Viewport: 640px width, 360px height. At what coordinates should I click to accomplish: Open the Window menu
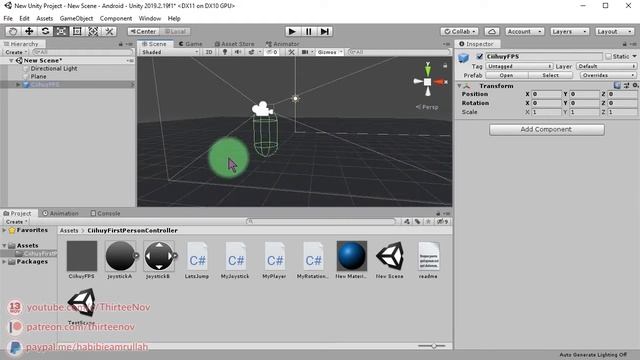(150, 18)
